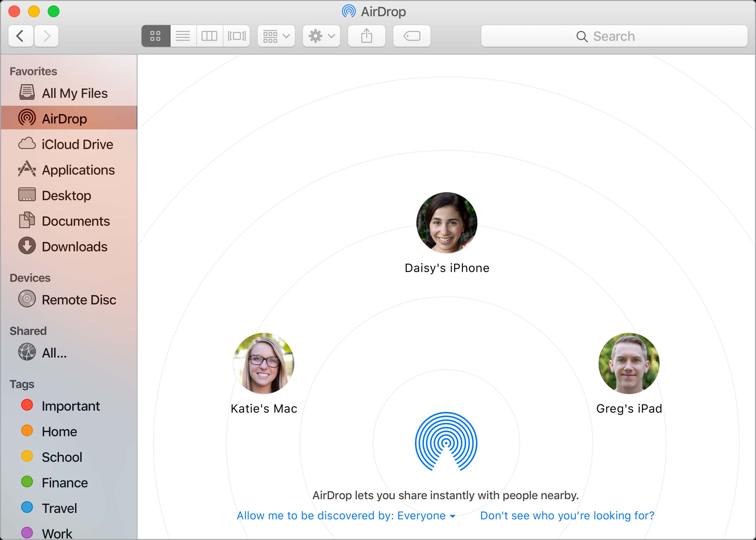Switch to list view
The width and height of the screenshot is (756, 540).
tap(183, 36)
